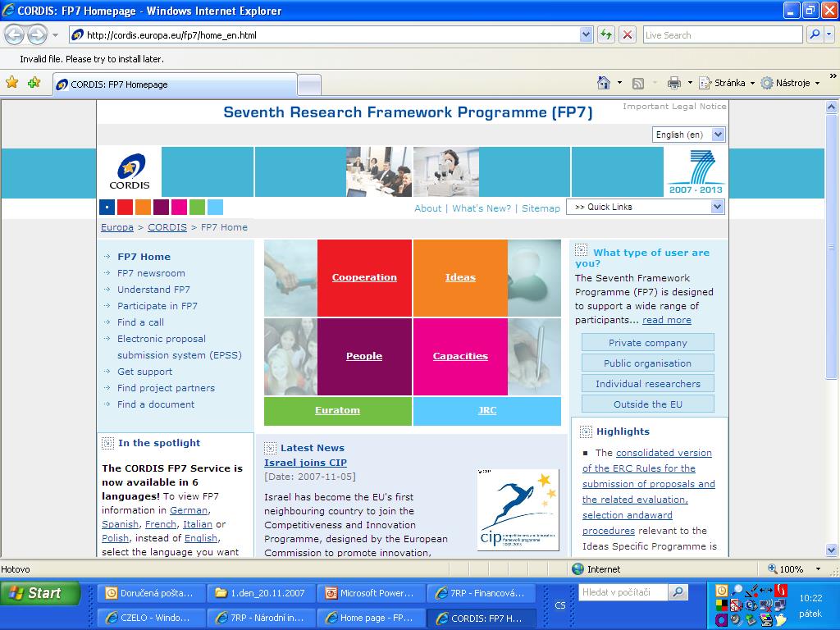Click the CORDIS logo
The height and width of the screenshot is (630, 840).
click(129, 171)
